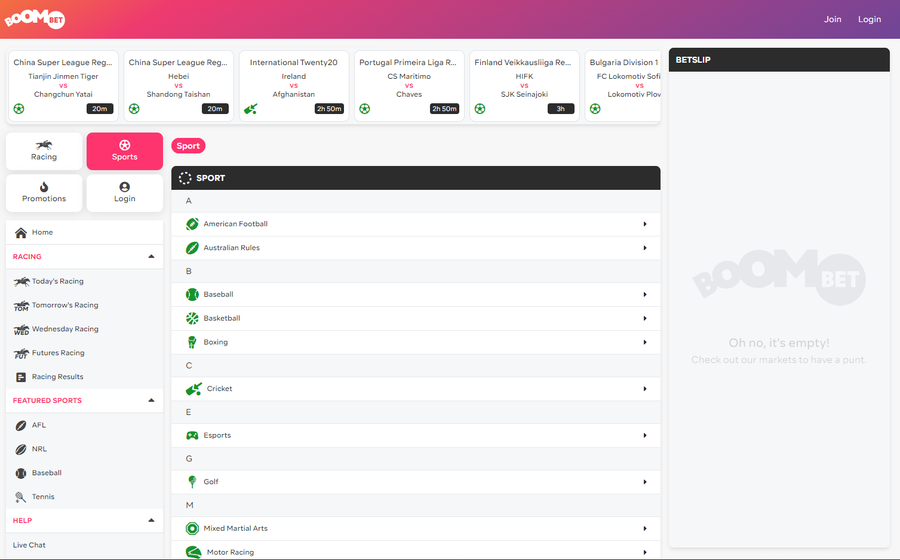Click the Tennis racket icon in sidebar
The height and width of the screenshot is (560, 900).
pos(21,497)
